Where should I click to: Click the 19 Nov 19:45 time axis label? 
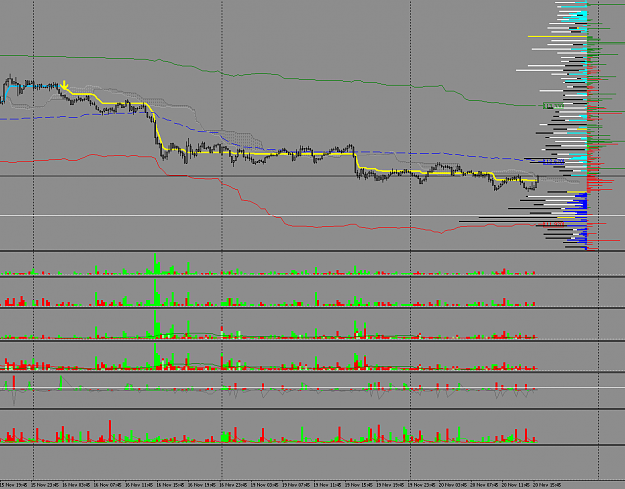390,485
